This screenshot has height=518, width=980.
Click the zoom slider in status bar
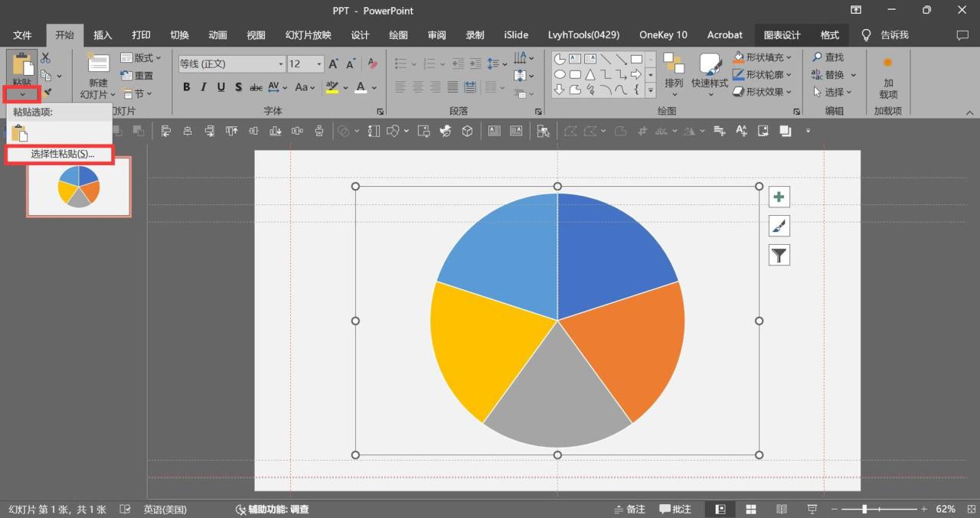pyautogui.click(x=864, y=510)
